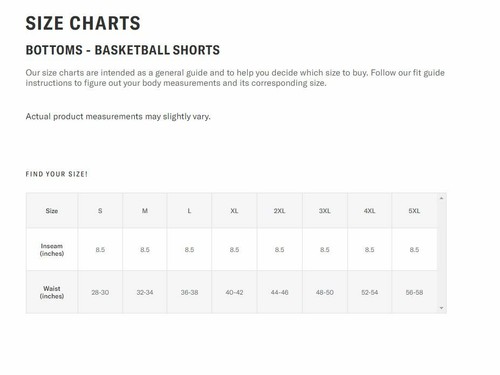Viewport: 500px width, 375px height.
Task: Select the L size column header
Action: coord(189,211)
